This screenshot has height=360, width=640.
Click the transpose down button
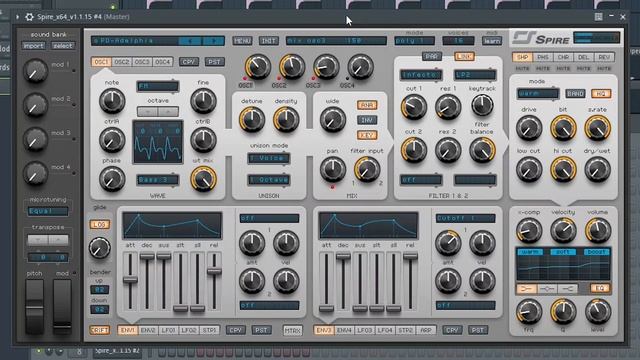(x=38, y=240)
